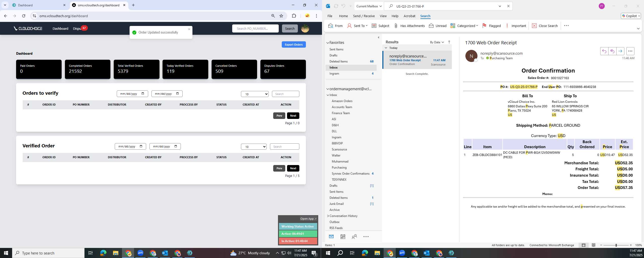The width and height of the screenshot is (644, 258).
Task: Open the Current Mailbox scope dropdown
Action: [369, 6]
